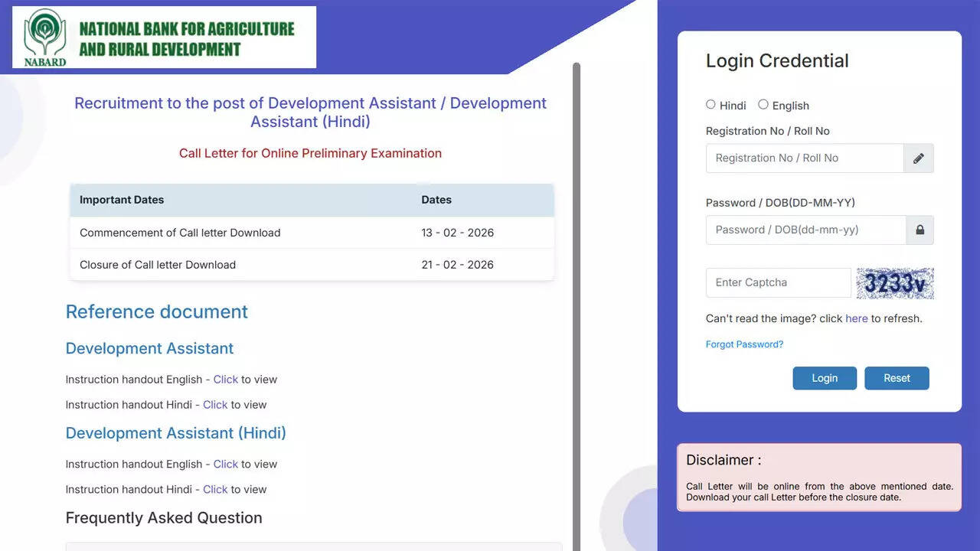The height and width of the screenshot is (551, 980).
Task: View the Development Assistant Hindi instruction handout
Action: click(x=215, y=404)
